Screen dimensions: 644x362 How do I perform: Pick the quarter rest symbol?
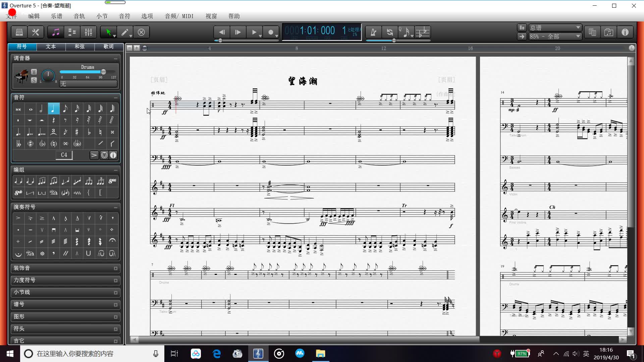[x=53, y=120]
